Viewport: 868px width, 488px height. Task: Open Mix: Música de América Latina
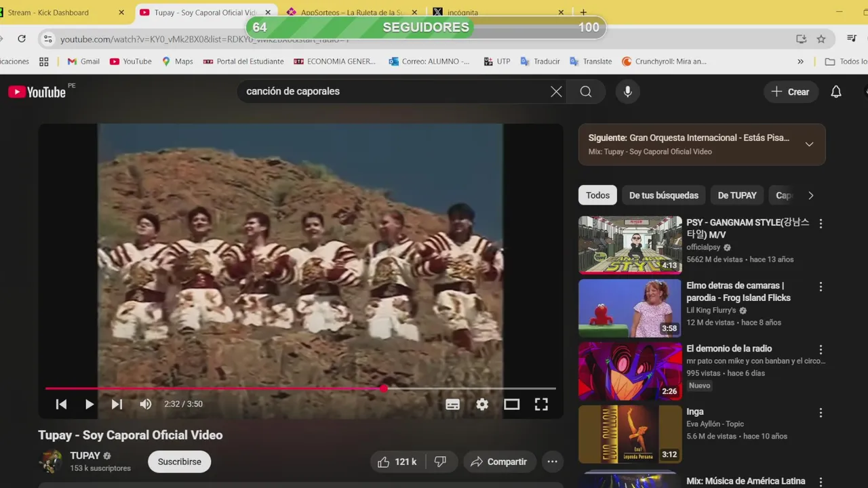click(746, 481)
